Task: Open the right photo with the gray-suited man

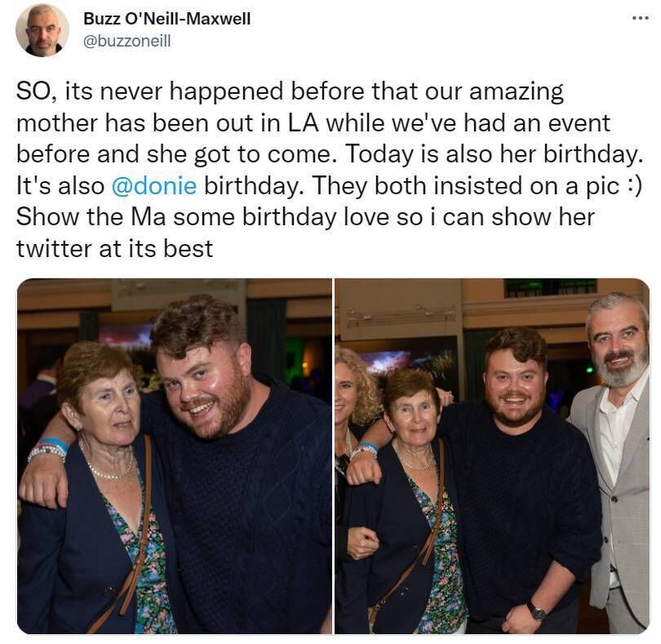Action: (492, 456)
